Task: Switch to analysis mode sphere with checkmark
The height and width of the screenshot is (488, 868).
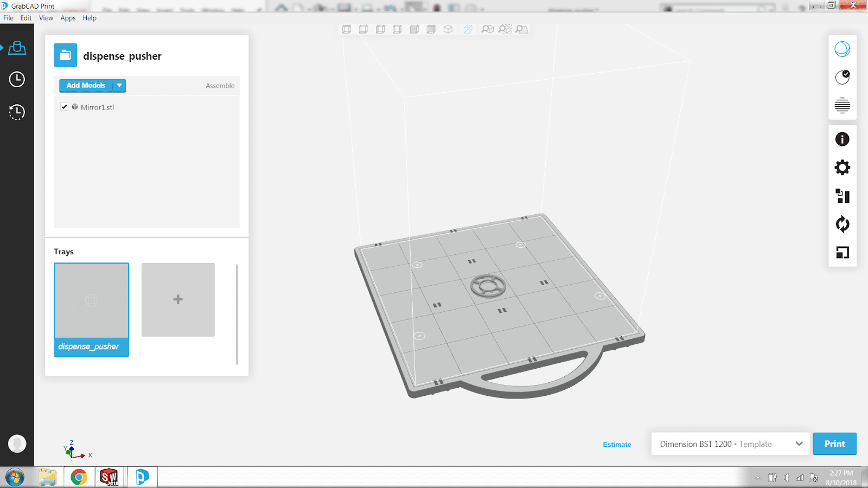Action: click(842, 77)
